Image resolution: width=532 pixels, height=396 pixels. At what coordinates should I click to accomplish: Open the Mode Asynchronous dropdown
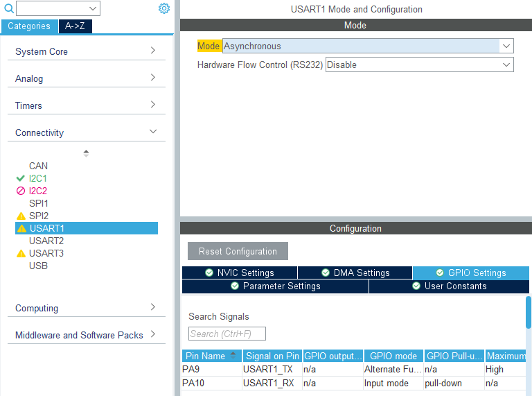click(368, 46)
